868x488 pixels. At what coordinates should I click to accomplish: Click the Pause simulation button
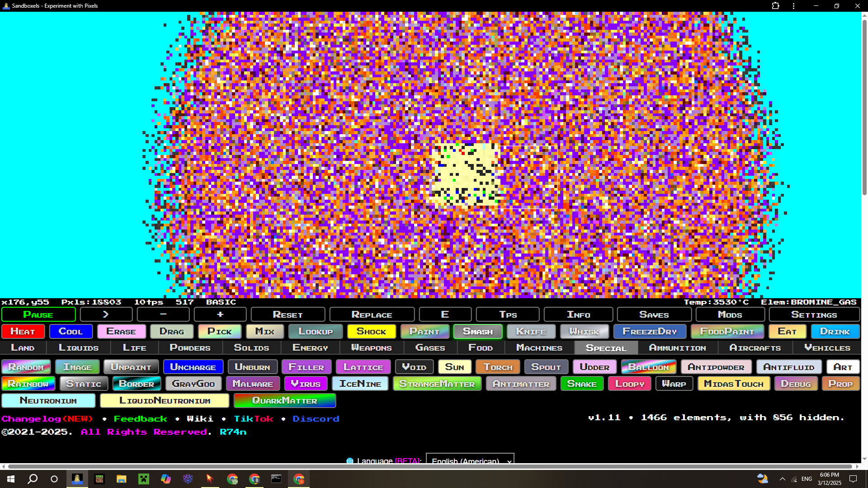(38, 314)
